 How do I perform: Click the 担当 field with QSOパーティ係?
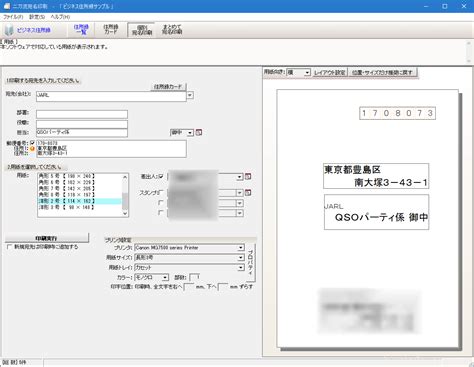82,133
